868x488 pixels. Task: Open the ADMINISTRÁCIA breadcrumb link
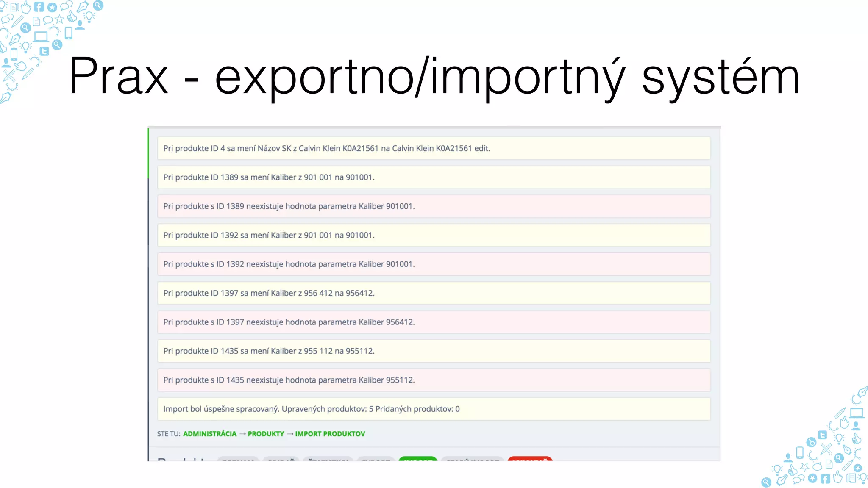[209, 434]
